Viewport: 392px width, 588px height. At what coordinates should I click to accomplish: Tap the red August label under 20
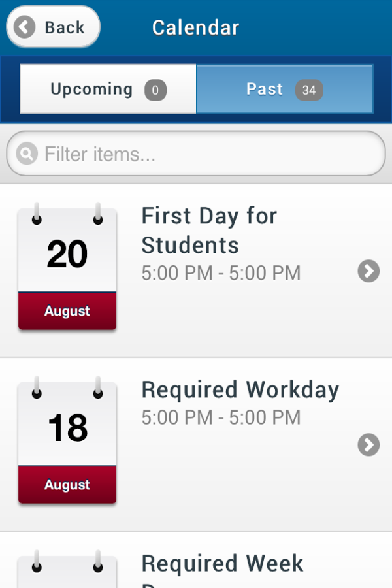pyautogui.click(x=67, y=311)
